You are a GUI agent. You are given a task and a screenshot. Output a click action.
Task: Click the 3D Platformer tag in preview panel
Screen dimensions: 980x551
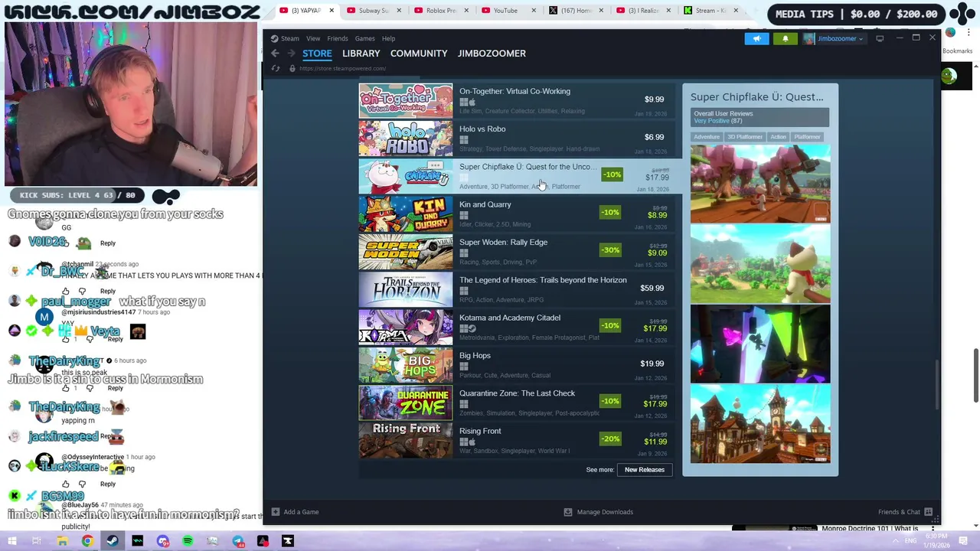click(745, 137)
